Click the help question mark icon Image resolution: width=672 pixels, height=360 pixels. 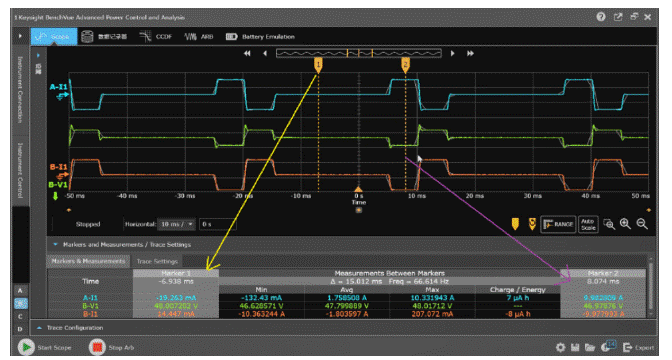click(x=601, y=17)
